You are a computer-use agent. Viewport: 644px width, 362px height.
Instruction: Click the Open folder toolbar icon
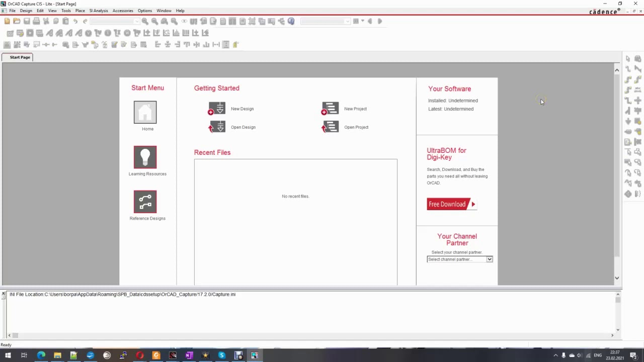[17, 21]
